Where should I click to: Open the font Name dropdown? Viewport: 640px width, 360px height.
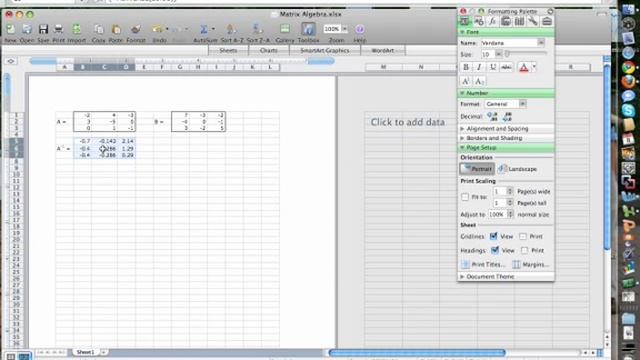541,42
